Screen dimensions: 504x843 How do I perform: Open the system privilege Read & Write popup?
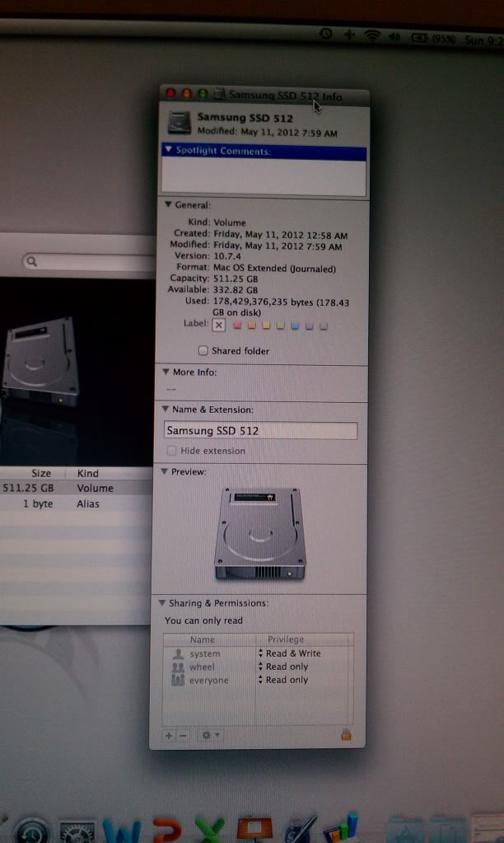point(290,653)
